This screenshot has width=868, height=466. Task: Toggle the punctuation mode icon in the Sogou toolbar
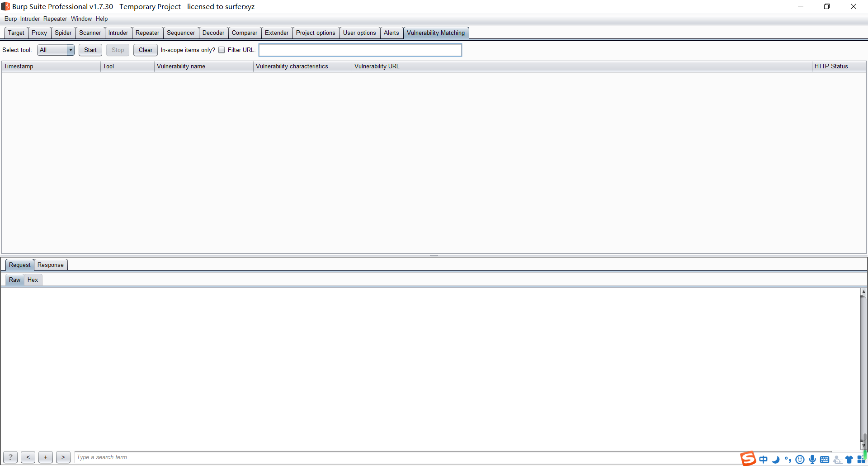[x=788, y=460]
